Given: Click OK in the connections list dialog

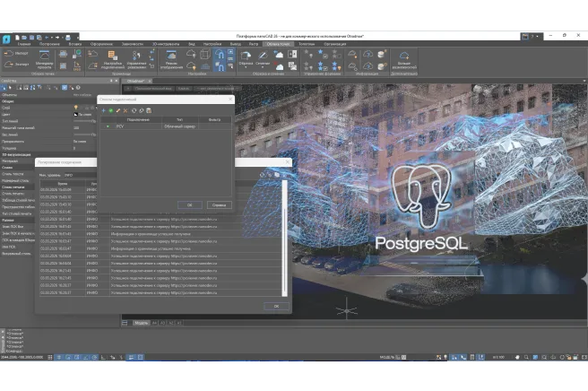Looking at the screenshot, I should tap(190, 205).
